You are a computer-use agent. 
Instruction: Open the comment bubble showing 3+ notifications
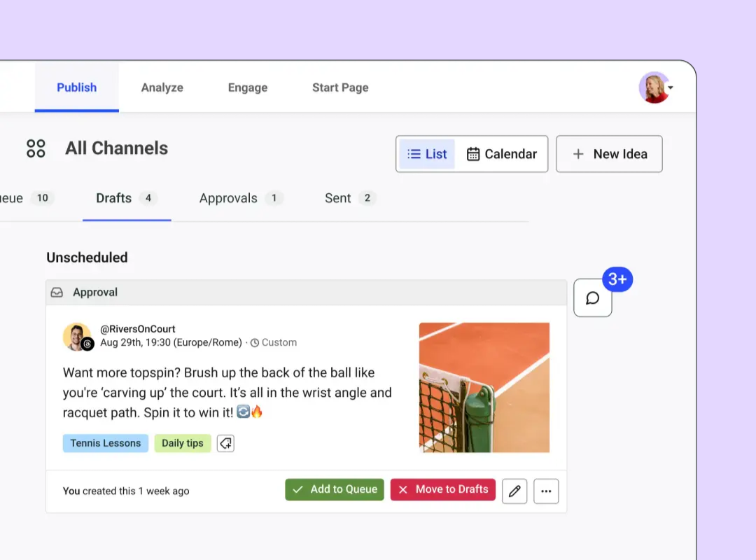(592, 297)
